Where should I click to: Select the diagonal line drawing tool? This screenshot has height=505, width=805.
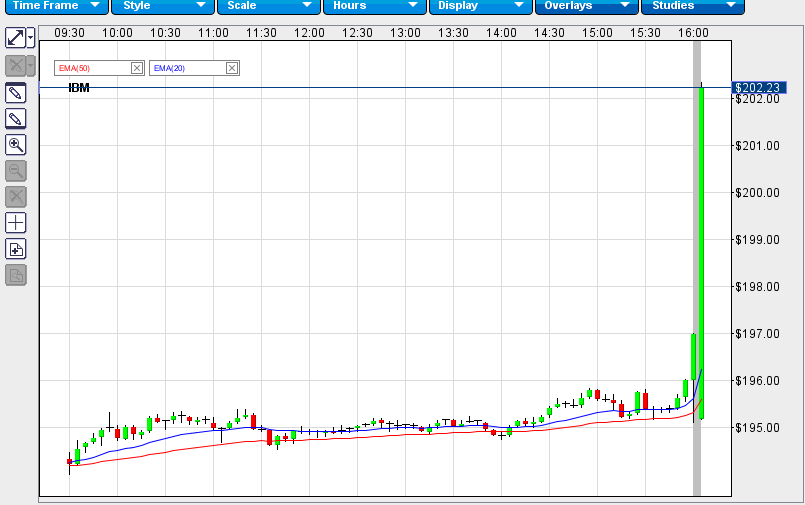pos(15,37)
